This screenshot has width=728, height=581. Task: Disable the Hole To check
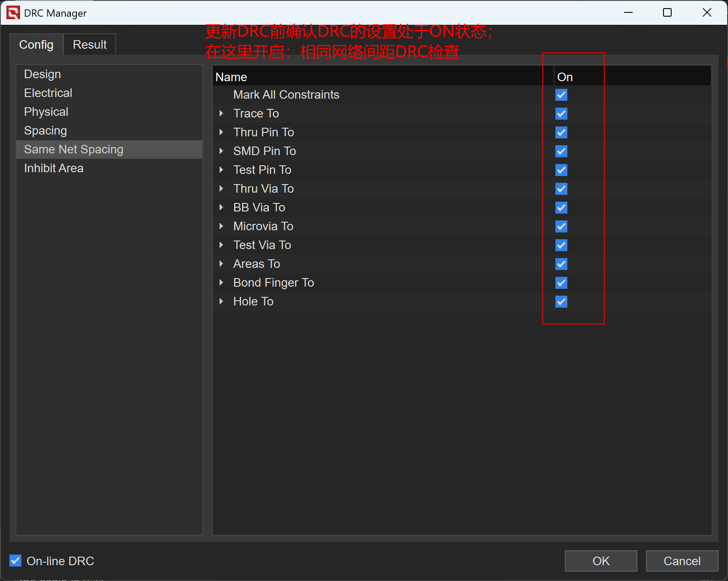pos(561,302)
